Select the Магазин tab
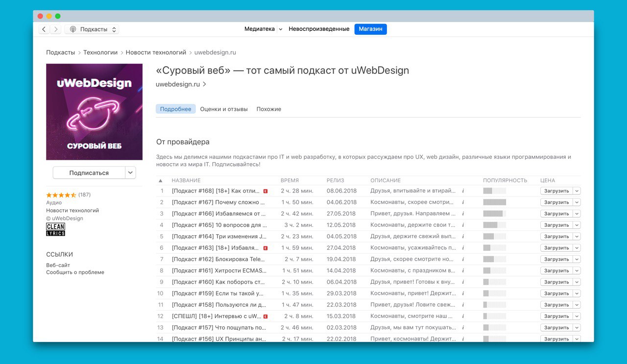This screenshot has height=364, width=627. [370, 29]
